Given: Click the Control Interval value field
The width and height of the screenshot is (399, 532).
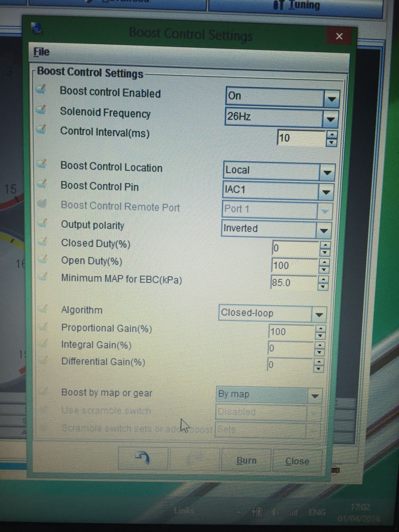Looking at the screenshot, I should point(301,138).
